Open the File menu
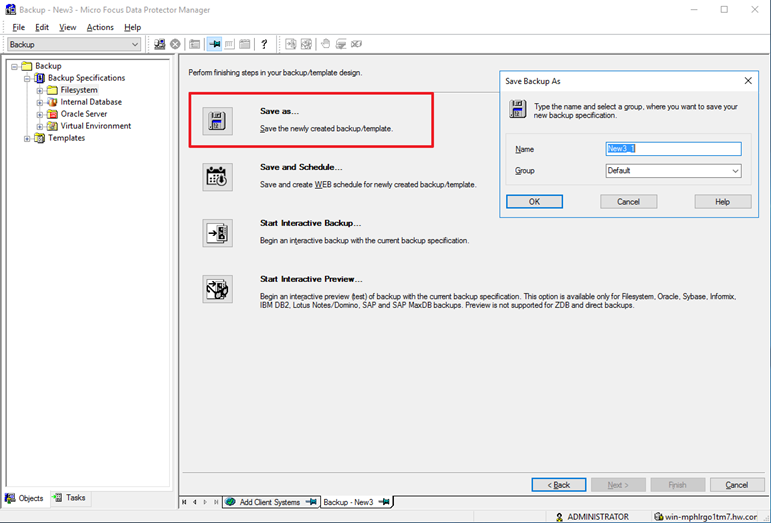The height and width of the screenshot is (523, 771). point(18,28)
